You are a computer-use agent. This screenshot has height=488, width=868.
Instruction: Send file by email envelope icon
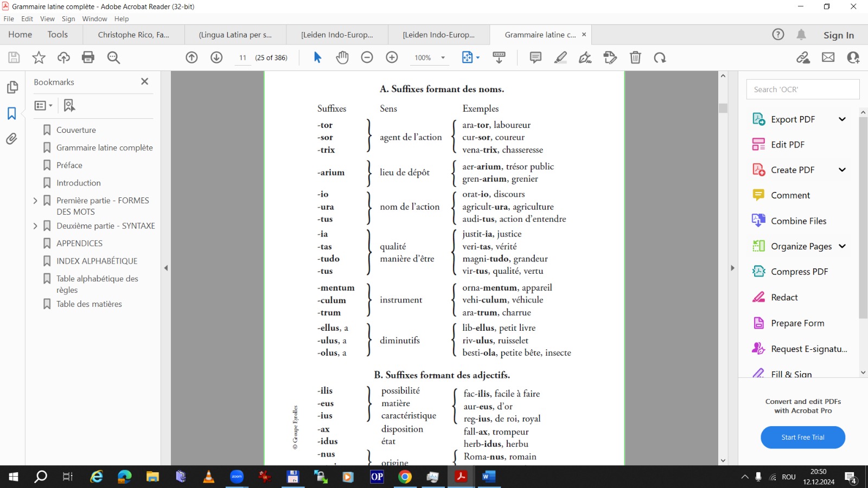tap(828, 57)
